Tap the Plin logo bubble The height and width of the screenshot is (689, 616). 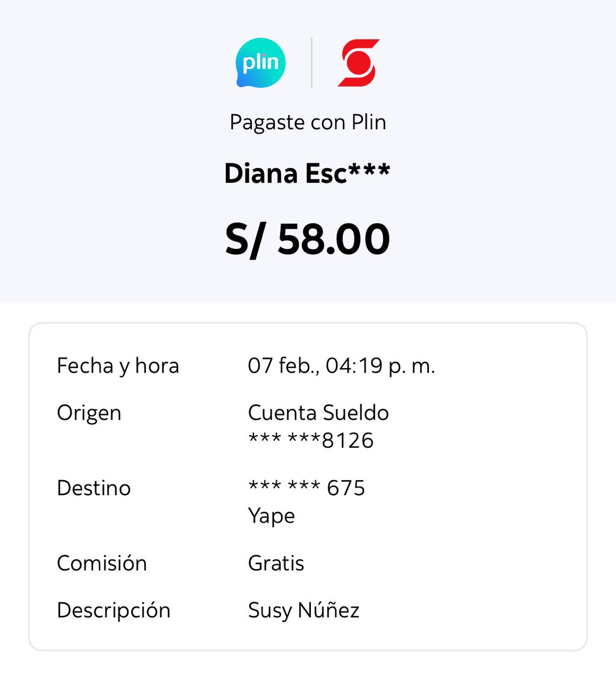[x=261, y=63]
